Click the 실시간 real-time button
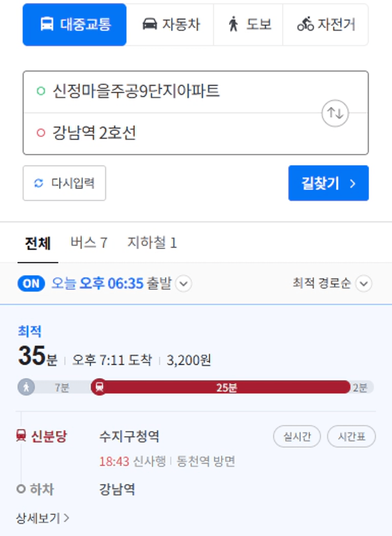Screen dimensions: 392x536 [x=297, y=436]
